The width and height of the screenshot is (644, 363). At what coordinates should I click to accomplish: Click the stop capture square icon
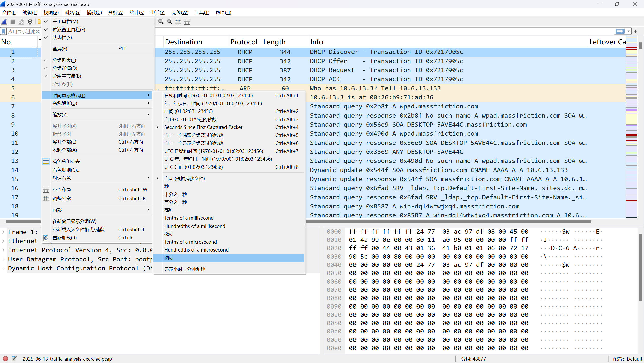click(13, 22)
